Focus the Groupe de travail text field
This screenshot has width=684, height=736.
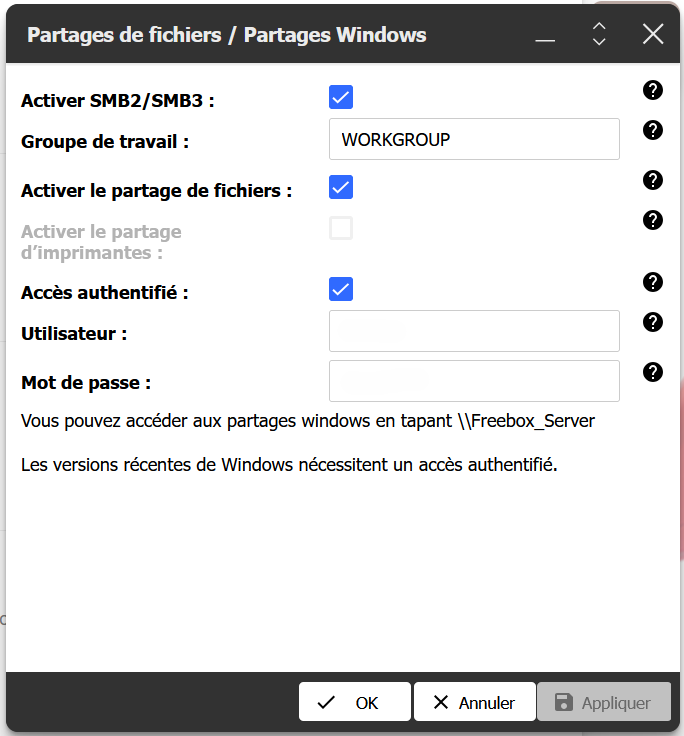474,140
